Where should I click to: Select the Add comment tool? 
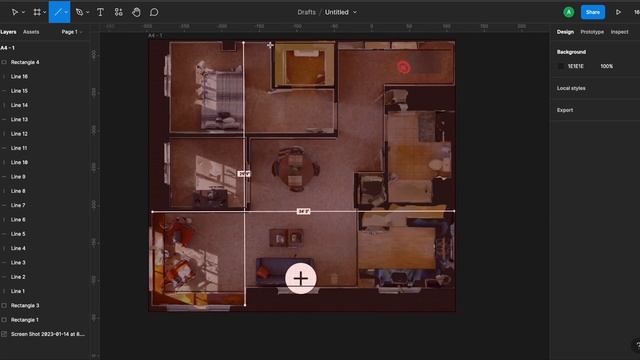(x=154, y=12)
